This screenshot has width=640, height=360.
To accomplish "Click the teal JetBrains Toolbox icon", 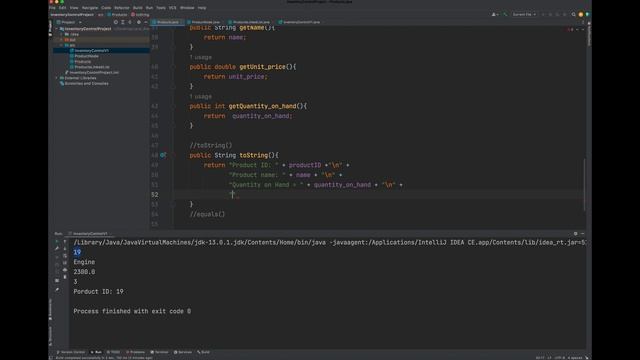I will (x=588, y=14).
